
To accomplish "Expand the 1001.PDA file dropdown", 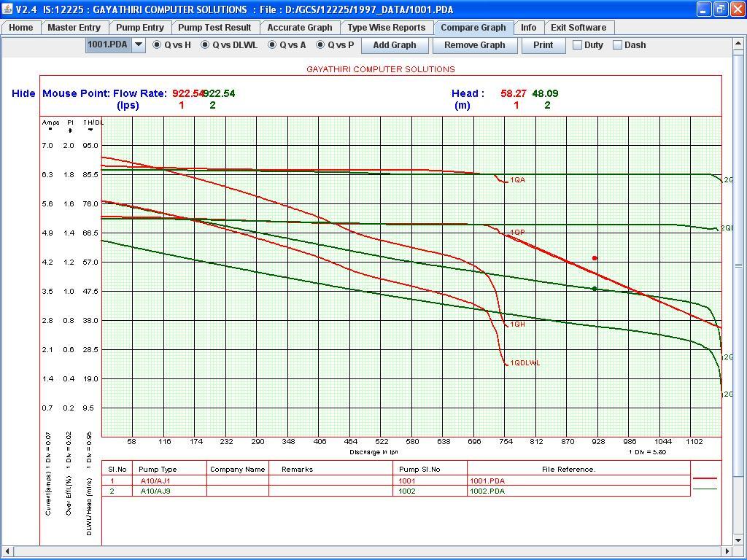I will [x=138, y=45].
